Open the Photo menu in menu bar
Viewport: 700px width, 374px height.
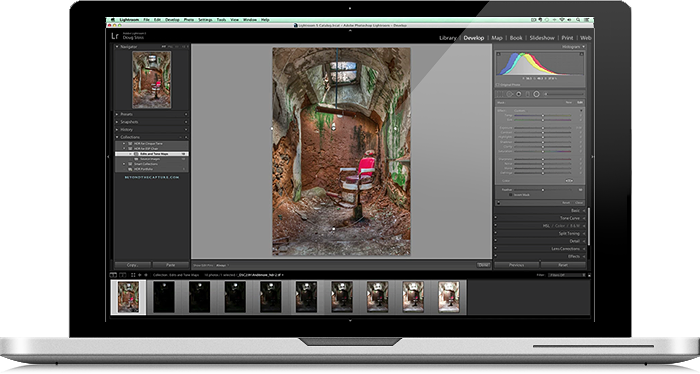click(x=189, y=20)
